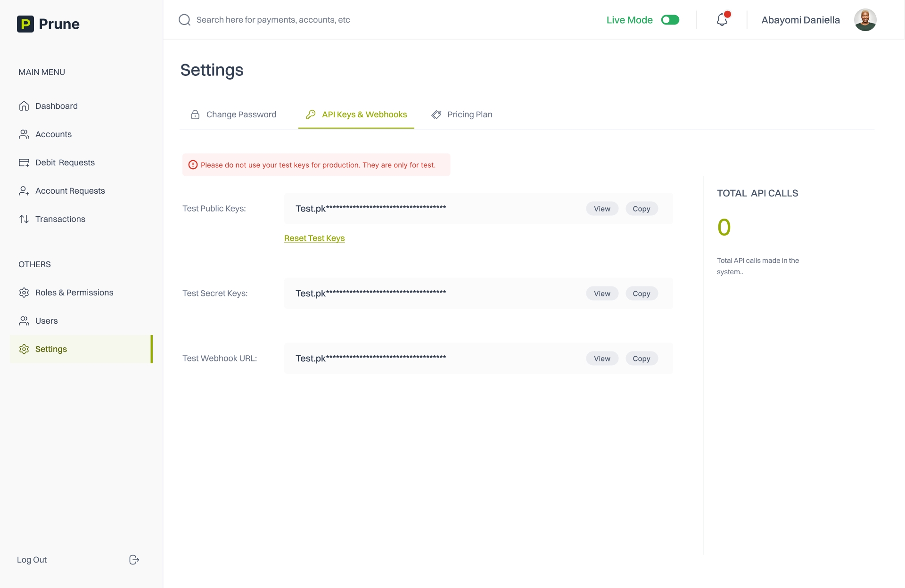Click the Reset Test Keys link
Viewport: 905px width, 588px height.
(314, 238)
